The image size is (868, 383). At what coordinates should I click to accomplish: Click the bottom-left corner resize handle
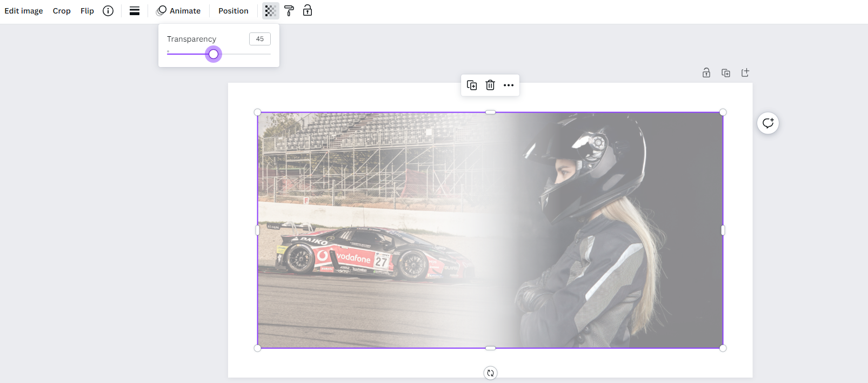point(258,348)
